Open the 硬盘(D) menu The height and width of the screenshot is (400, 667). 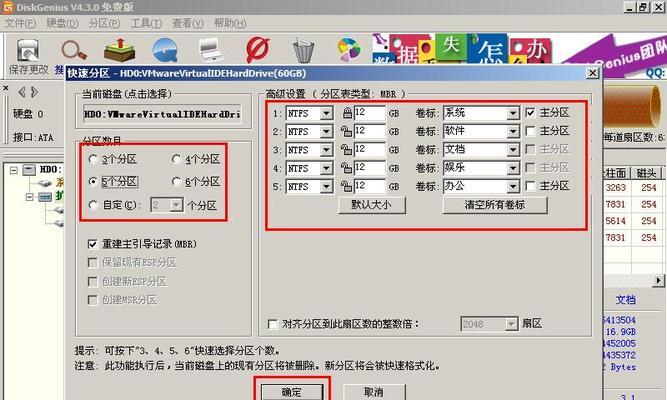tap(62, 23)
